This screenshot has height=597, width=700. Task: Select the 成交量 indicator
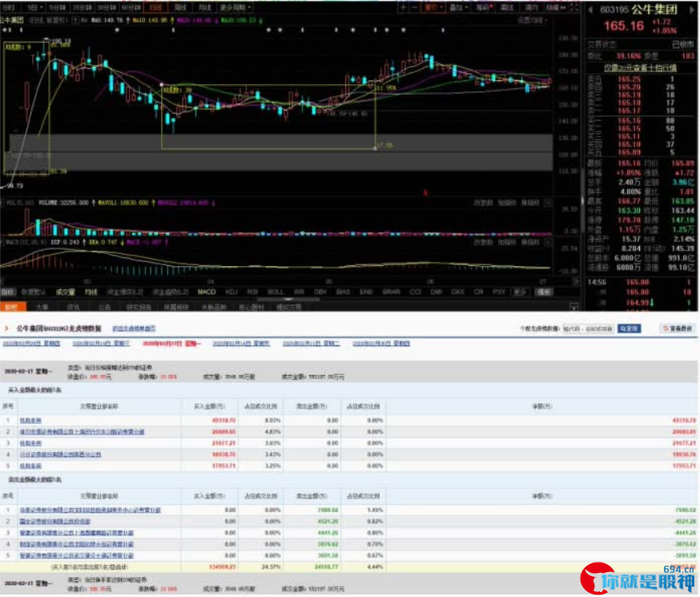click(66, 292)
